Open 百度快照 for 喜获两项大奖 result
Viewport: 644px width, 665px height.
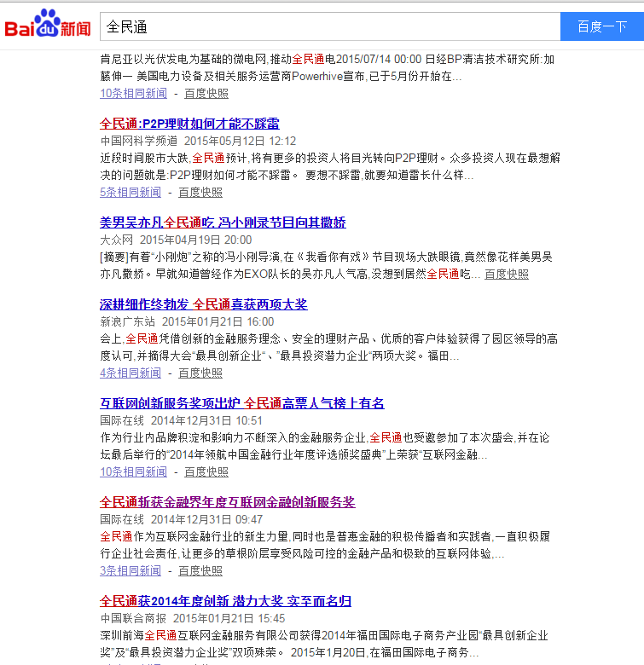point(200,373)
